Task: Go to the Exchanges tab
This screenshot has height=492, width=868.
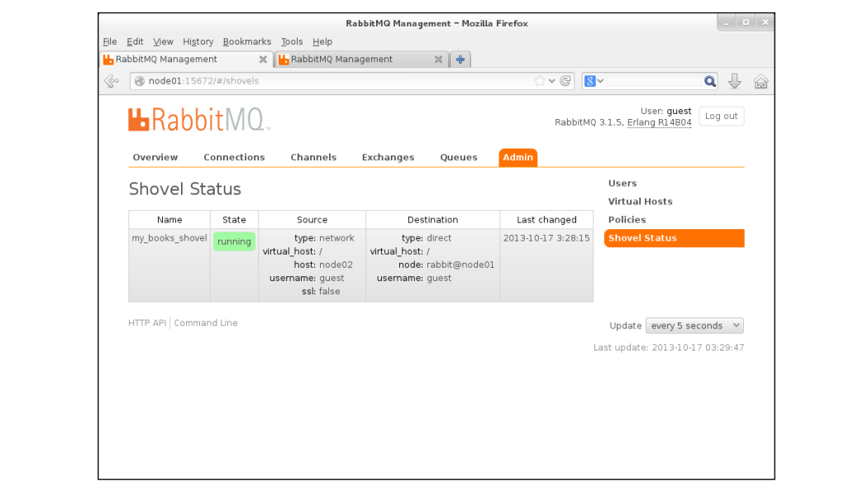Action: pyautogui.click(x=388, y=157)
